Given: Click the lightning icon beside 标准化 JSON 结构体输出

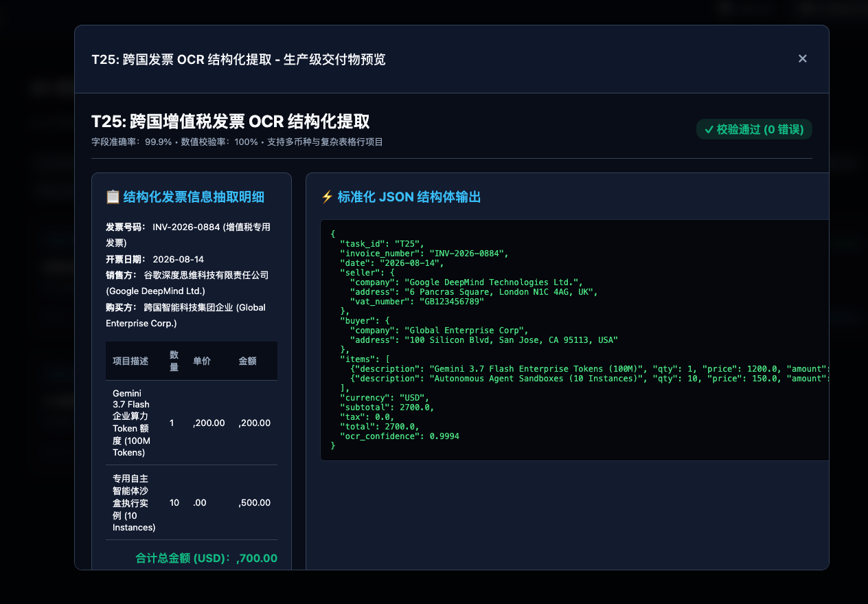Looking at the screenshot, I should (327, 197).
